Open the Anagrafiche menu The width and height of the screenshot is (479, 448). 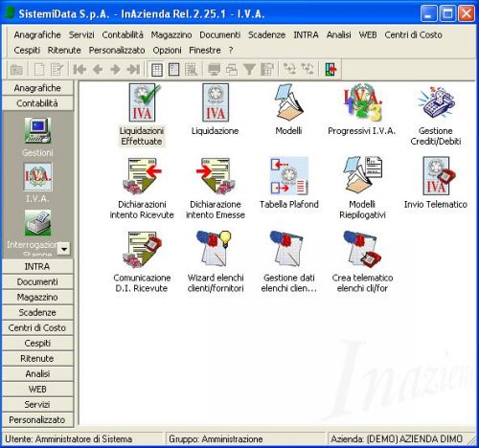pyautogui.click(x=37, y=34)
